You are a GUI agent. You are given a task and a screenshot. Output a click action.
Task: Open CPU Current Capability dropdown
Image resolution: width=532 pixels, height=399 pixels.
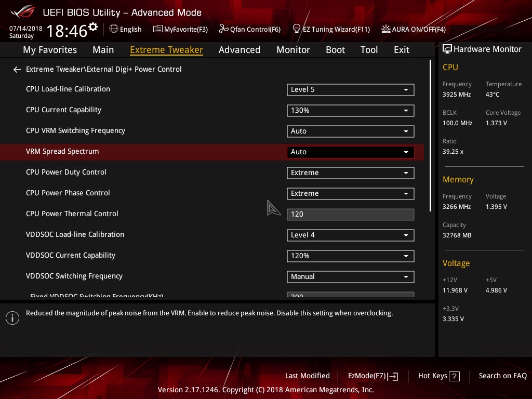351,111
